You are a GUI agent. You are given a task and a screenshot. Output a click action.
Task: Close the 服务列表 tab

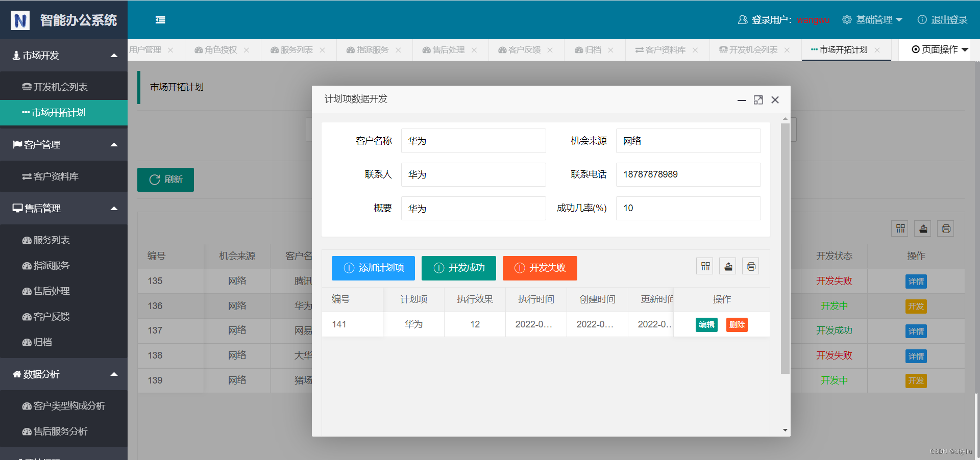coord(323,50)
